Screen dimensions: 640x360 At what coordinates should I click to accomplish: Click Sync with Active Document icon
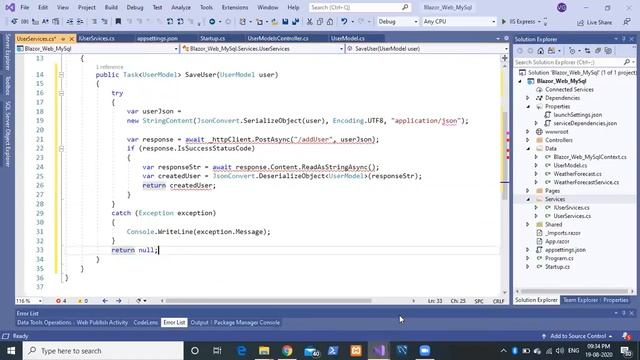point(587,51)
